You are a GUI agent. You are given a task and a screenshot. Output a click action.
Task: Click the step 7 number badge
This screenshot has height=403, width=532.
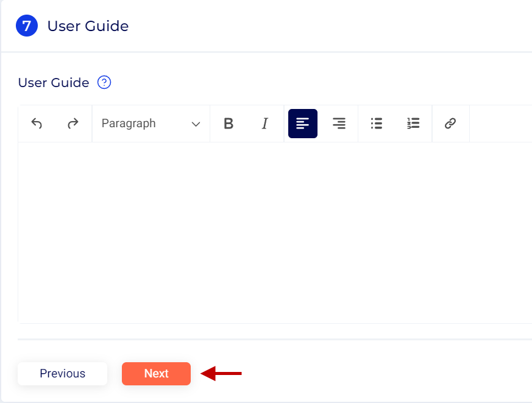pos(27,26)
